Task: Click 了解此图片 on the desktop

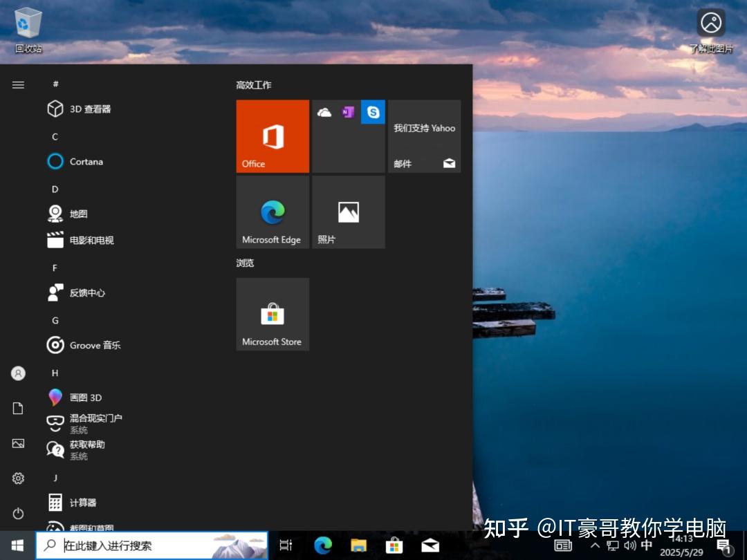Action: [711, 23]
